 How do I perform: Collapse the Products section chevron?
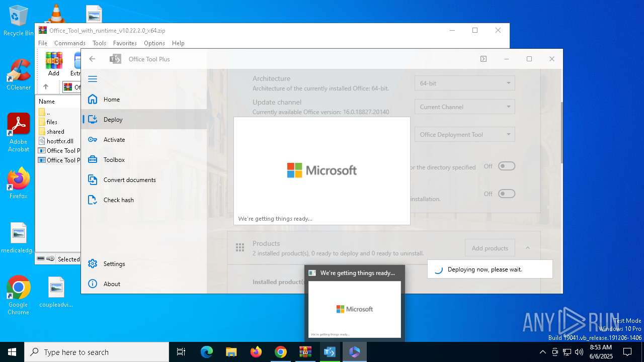pos(527,248)
